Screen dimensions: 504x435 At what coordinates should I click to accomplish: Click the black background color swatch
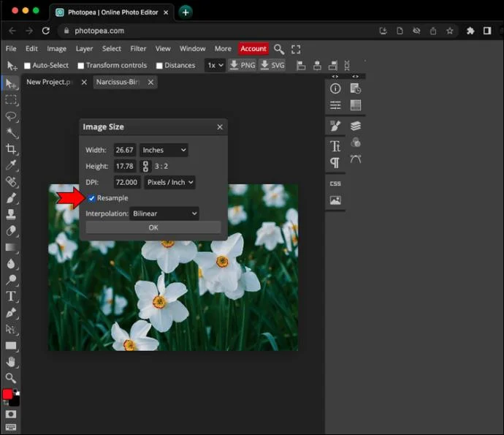point(15,402)
